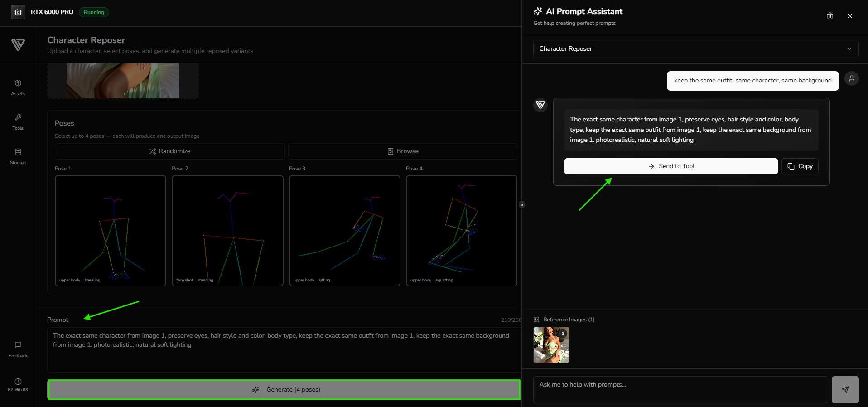This screenshot has width=868, height=407.
Task: Open the Storage sidebar section
Action: (18, 156)
